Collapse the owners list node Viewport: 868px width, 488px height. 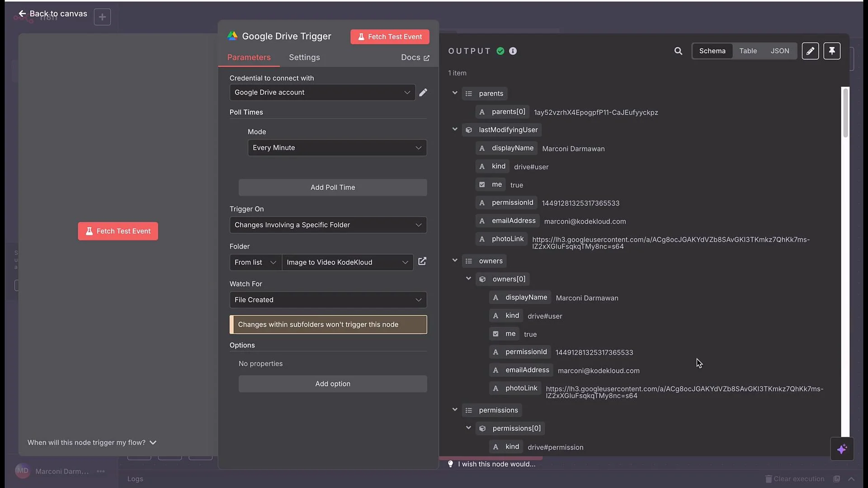(x=455, y=260)
